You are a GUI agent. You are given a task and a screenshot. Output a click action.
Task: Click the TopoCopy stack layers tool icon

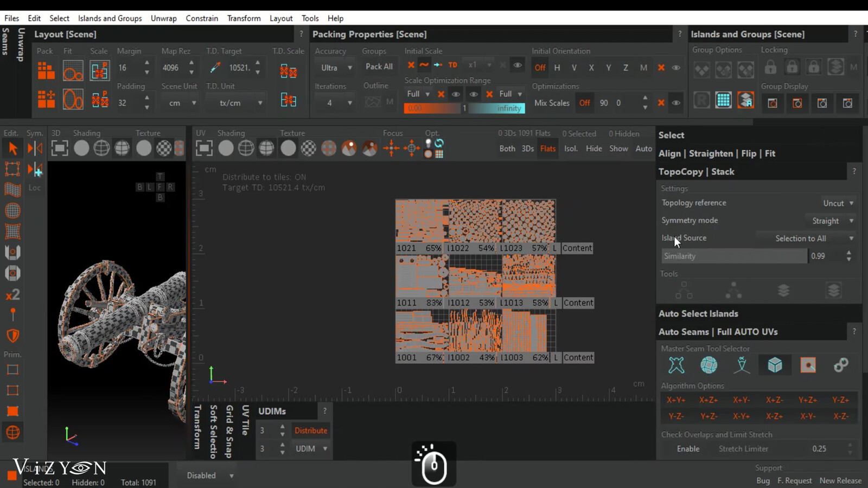click(x=783, y=291)
